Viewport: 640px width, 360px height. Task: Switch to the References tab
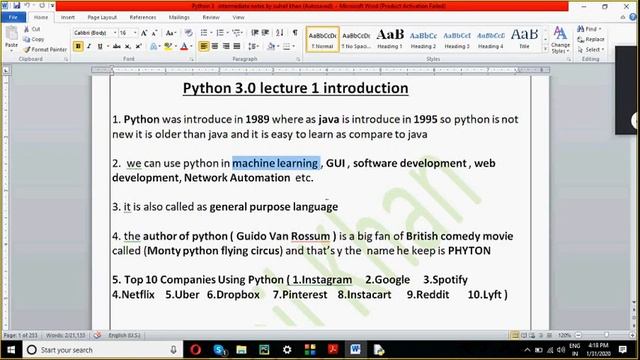click(143, 17)
